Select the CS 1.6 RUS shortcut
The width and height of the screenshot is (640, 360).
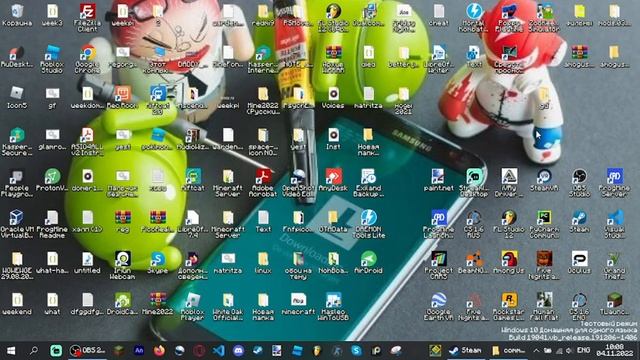tap(474, 224)
